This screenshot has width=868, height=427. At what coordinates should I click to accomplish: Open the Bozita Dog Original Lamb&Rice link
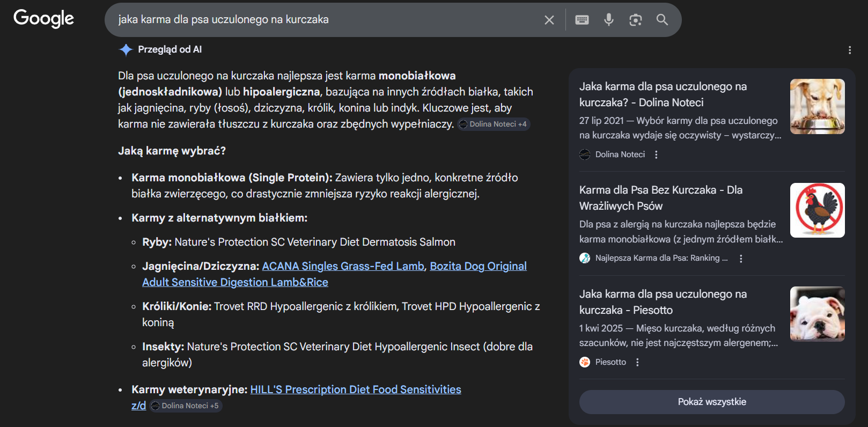coord(334,274)
